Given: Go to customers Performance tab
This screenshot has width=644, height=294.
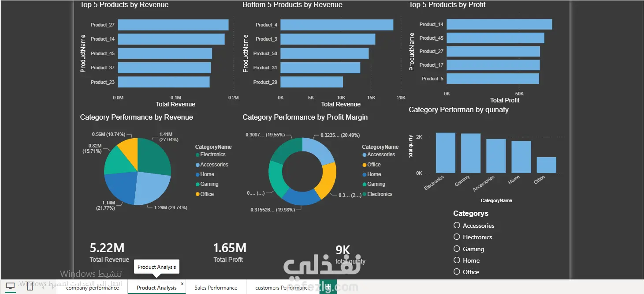Looking at the screenshot, I should click(283, 287).
